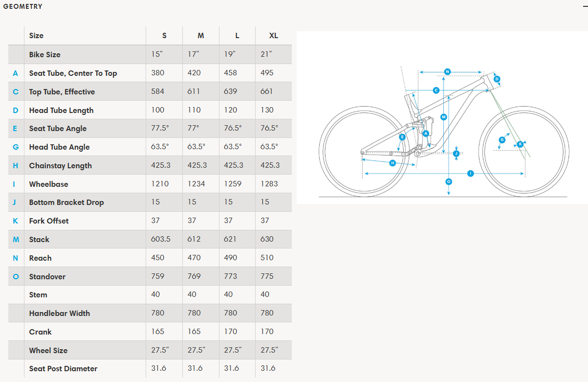This screenshot has width=588, height=382.
Task: Select the S size column header
Action: [x=164, y=36]
